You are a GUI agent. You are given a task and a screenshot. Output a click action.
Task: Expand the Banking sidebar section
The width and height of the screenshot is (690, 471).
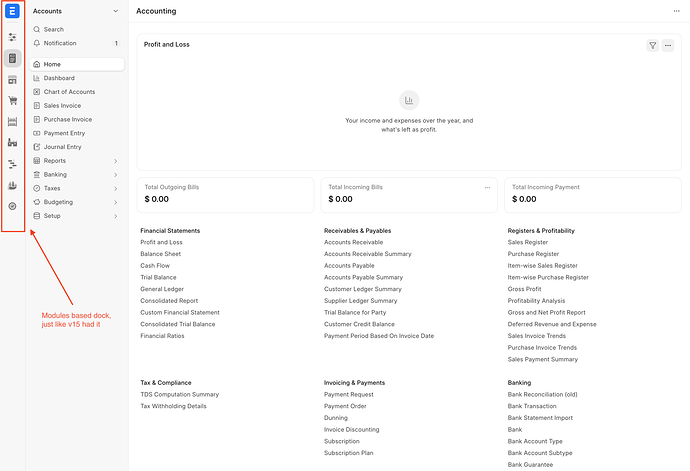pyautogui.click(x=77, y=175)
